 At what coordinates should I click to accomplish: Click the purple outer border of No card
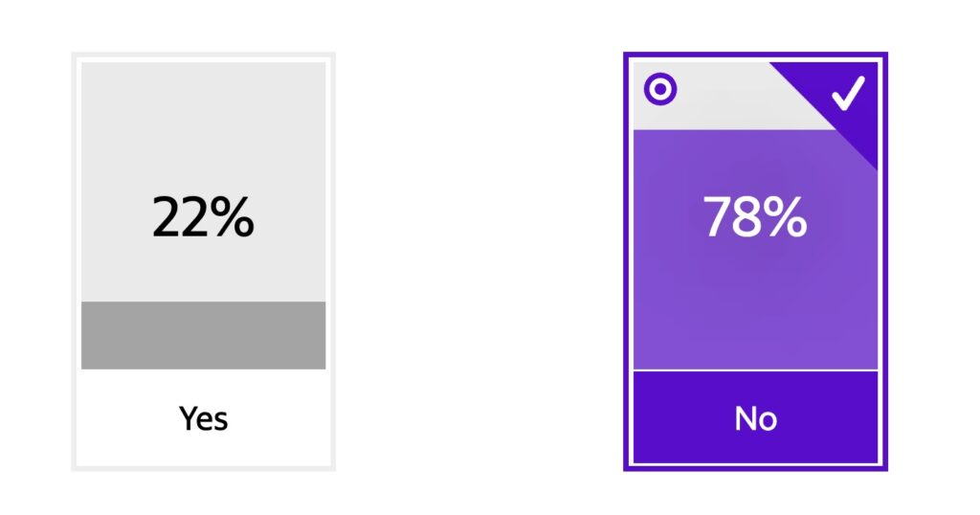point(626,261)
